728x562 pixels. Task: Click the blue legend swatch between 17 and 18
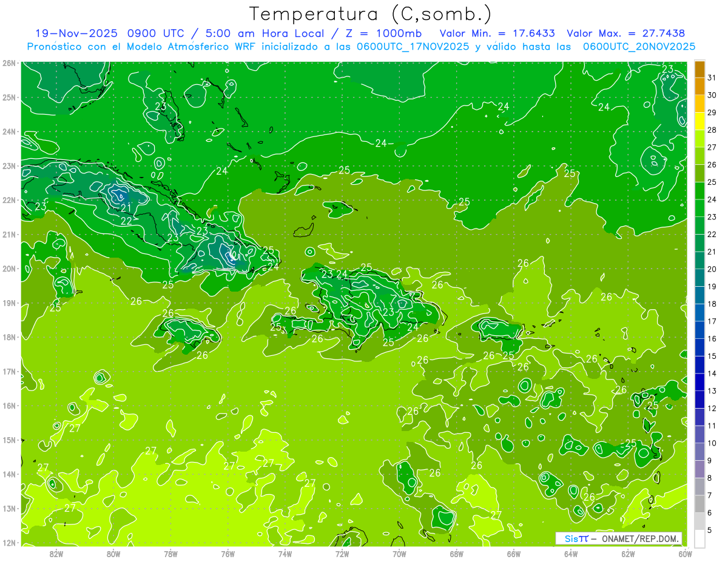point(699,312)
